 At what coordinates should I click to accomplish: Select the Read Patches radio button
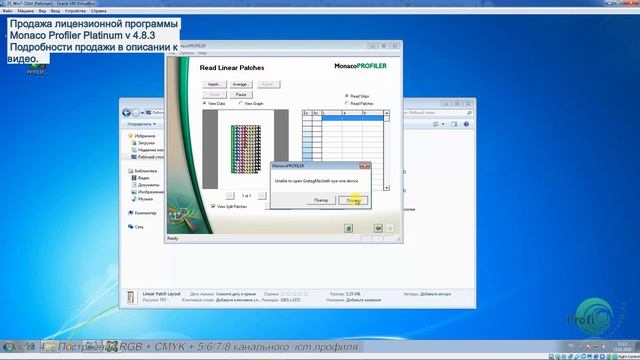click(x=359, y=104)
